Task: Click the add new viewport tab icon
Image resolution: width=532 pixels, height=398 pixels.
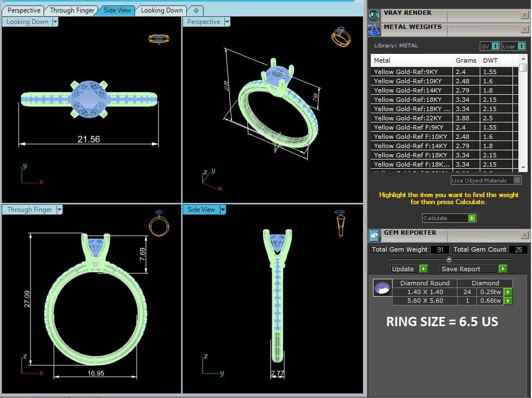Action: (196, 10)
